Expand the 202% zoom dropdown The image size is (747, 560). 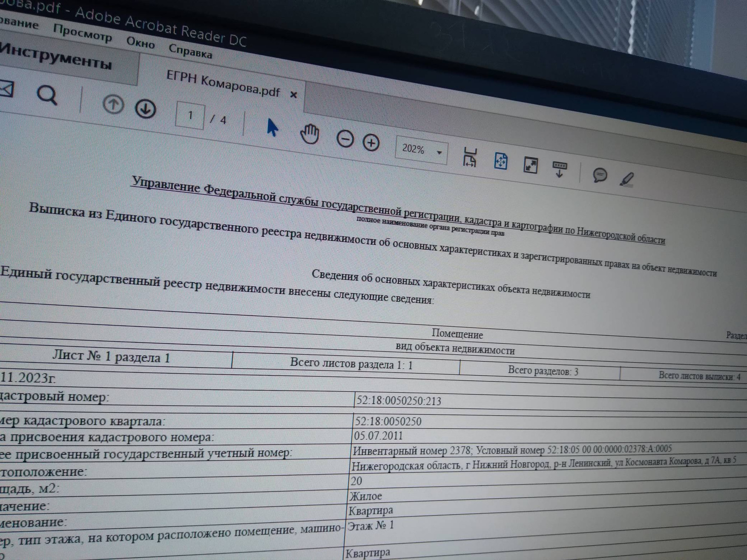(x=439, y=152)
